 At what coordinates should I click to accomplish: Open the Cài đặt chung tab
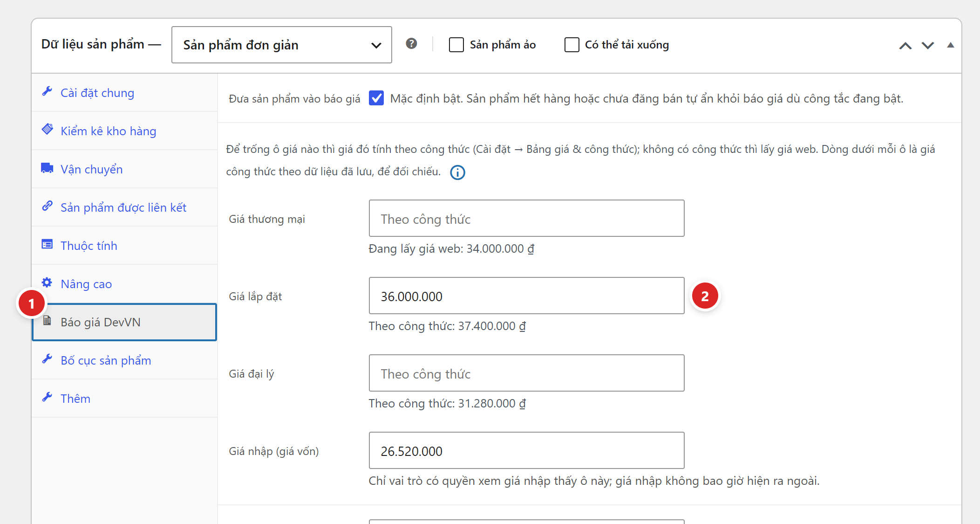(124, 93)
